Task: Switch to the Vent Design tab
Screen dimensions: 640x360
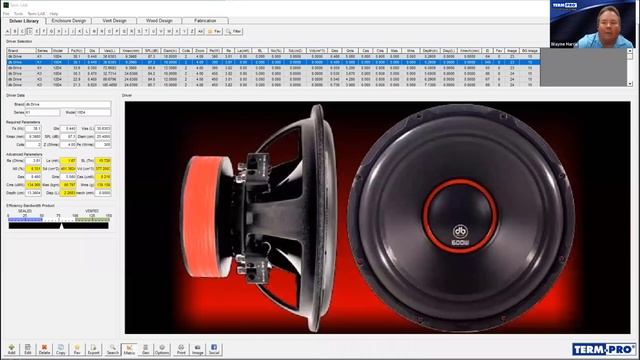Action: click(115, 20)
